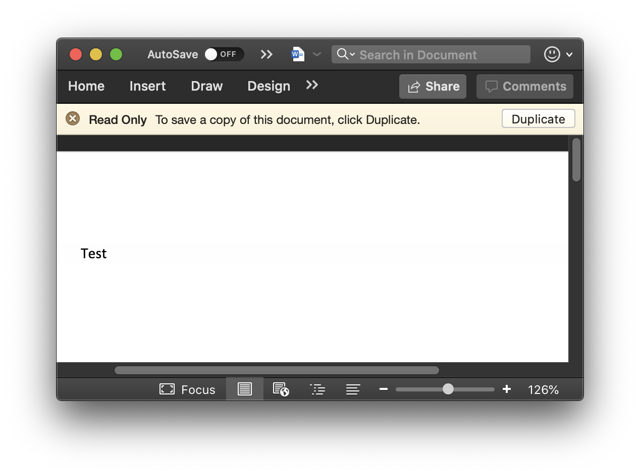
Task: Enter Focus mode from the status bar
Action: point(187,389)
